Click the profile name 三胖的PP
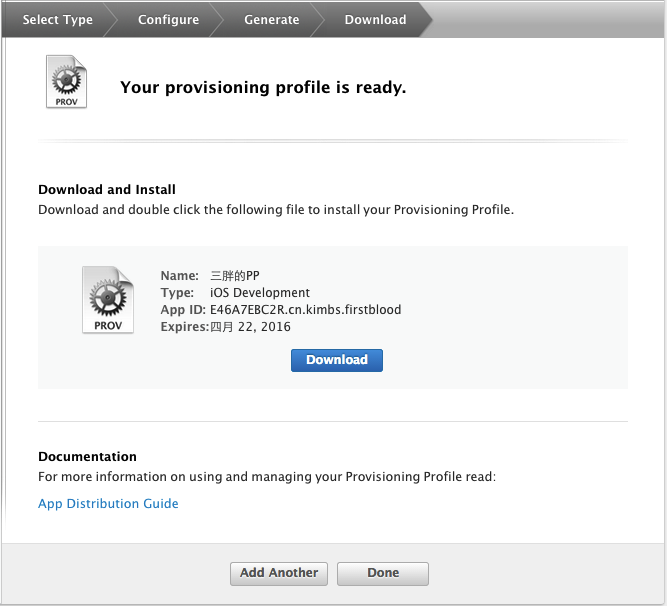The image size is (667, 606). (x=234, y=276)
